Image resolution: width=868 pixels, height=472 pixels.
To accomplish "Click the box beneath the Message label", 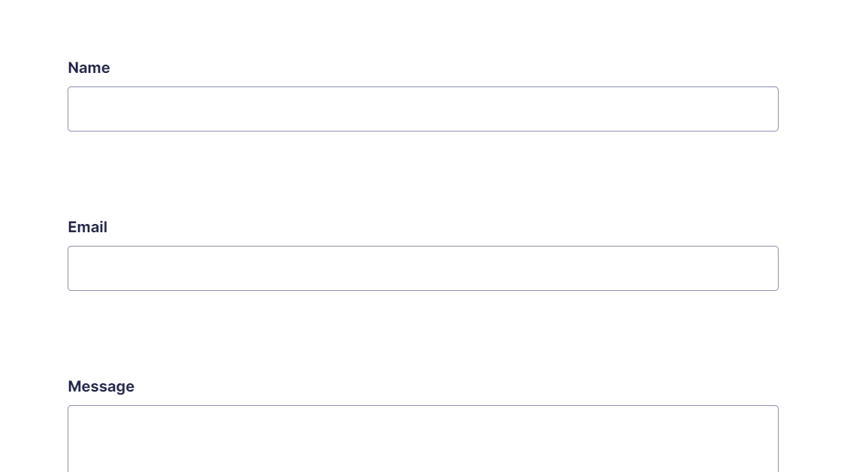I will pyautogui.click(x=423, y=439).
